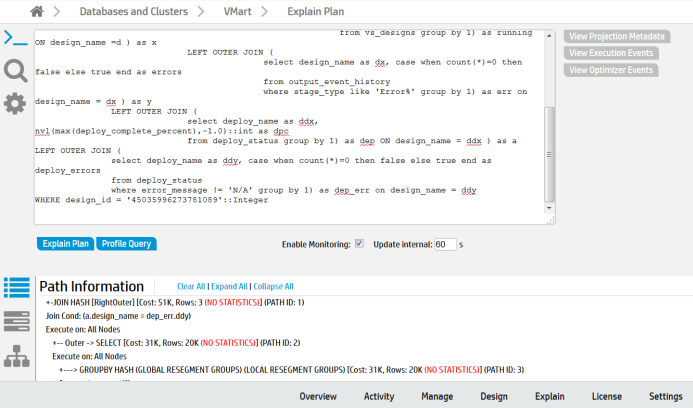Toggle the Enable Monitoring checkbox
Screen dimensions: 693x408
coord(359,244)
